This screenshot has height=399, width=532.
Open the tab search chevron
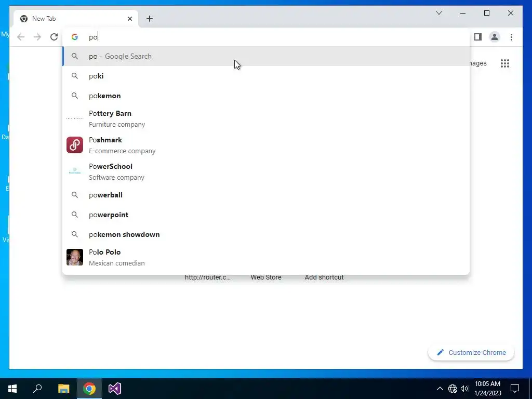[x=438, y=13]
